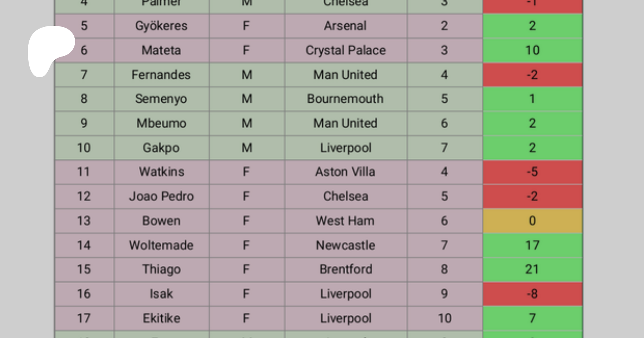Click the Aston Villa team cell
The width and height of the screenshot is (644, 338).
point(346,172)
